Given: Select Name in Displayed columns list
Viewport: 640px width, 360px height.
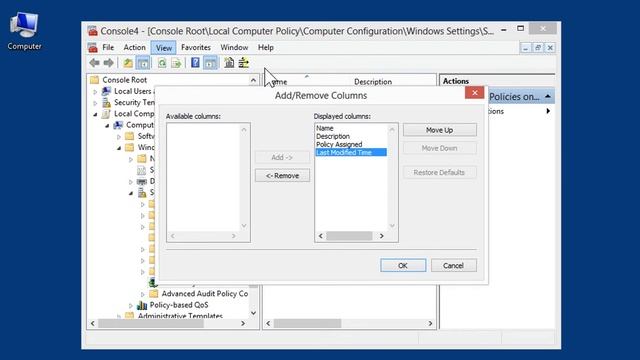Looking at the screenshot, I should [x=324, y=128].
